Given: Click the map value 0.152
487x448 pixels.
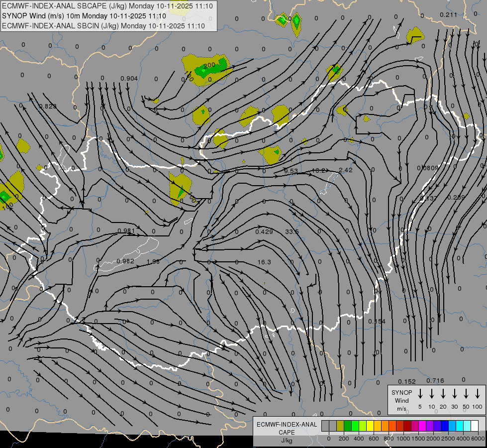Looking at the screenshot, I should (x=406, y=381).
